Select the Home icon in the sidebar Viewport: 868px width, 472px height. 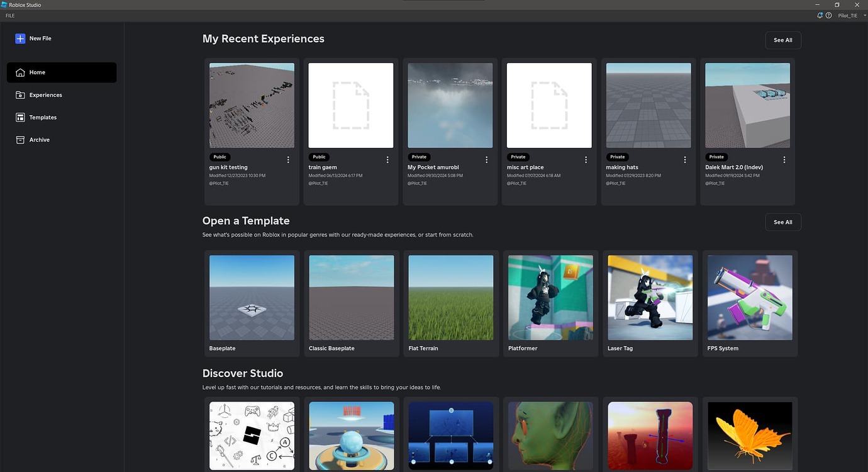(19, 72)
